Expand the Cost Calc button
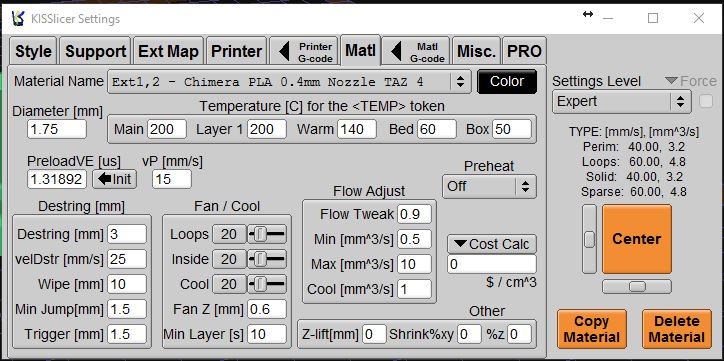Screen dimensions: 724x361 [492, 244]
